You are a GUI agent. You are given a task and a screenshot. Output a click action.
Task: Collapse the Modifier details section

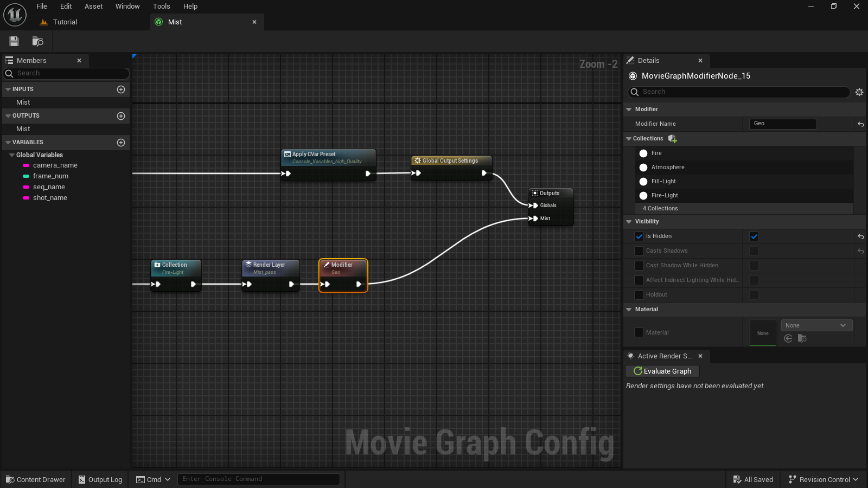coord(629,110)
